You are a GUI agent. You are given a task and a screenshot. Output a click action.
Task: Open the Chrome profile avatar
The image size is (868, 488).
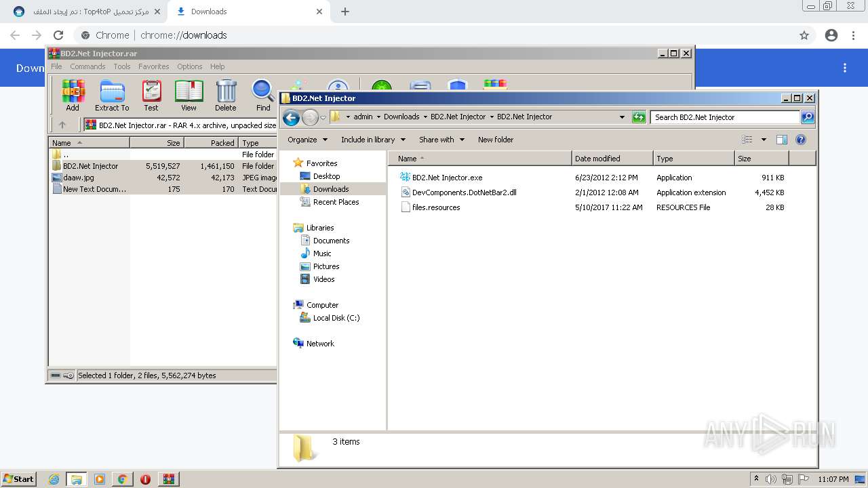pos(831,35)
